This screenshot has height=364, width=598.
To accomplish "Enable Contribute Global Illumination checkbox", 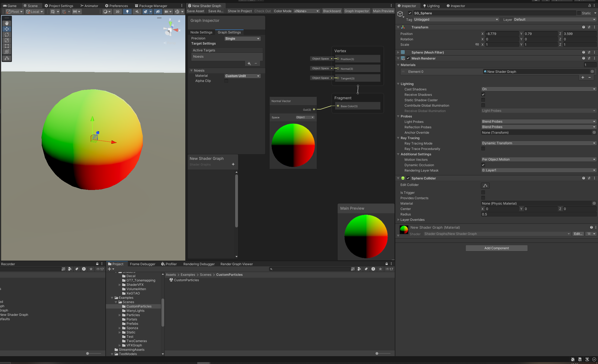I will tap(483, 105).
